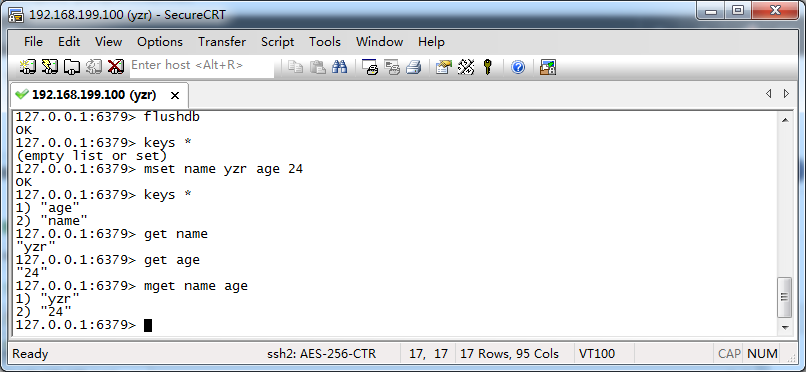The image size is (806, 372).
Task: Click the CAP indicator in status bar
Action: coord(729,354)
